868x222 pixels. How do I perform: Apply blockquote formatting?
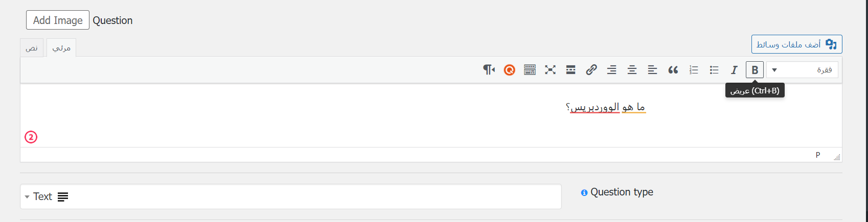tap(673, 70)
